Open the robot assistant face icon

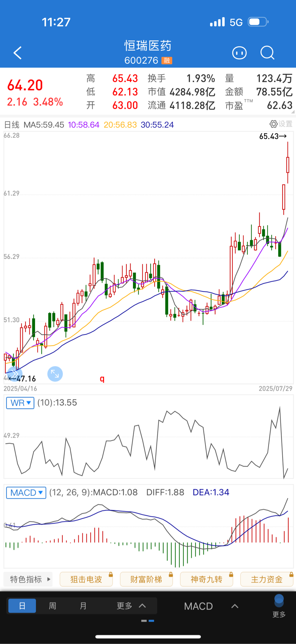(239, 53)
